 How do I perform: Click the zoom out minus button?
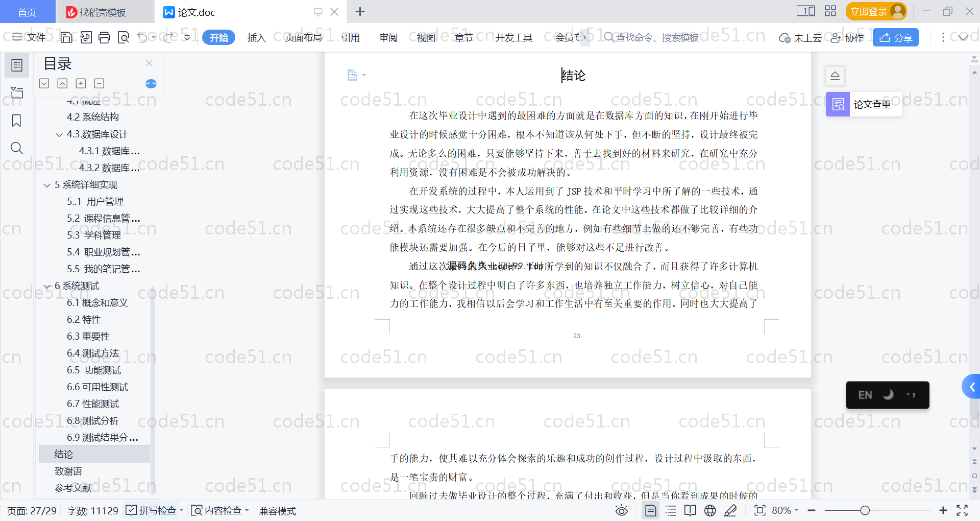(812, 510)
